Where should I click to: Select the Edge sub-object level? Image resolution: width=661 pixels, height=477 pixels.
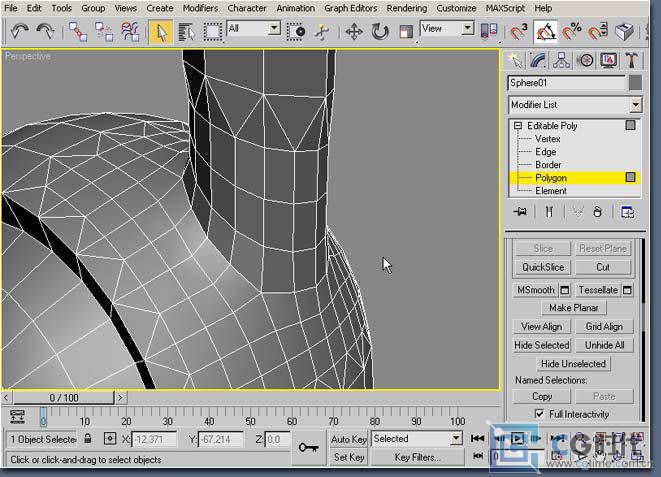coord(545,152)
